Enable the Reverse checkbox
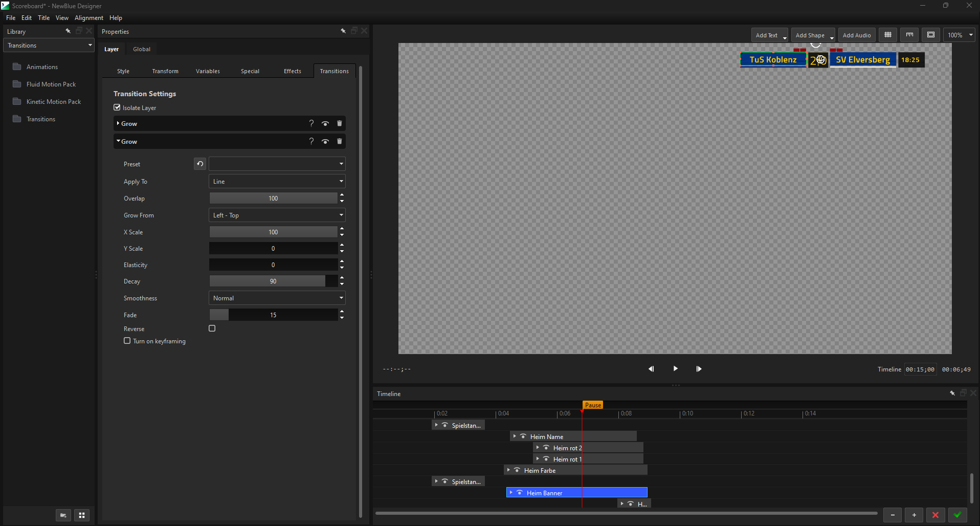This screenshot has height=526, width=980. click(x=212, y=328)
